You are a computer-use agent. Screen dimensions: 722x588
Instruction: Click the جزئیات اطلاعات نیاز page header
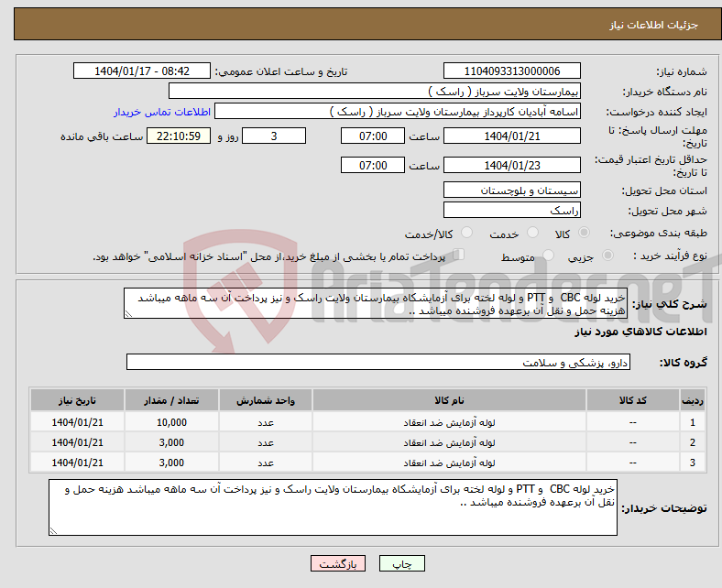[654, 25]
